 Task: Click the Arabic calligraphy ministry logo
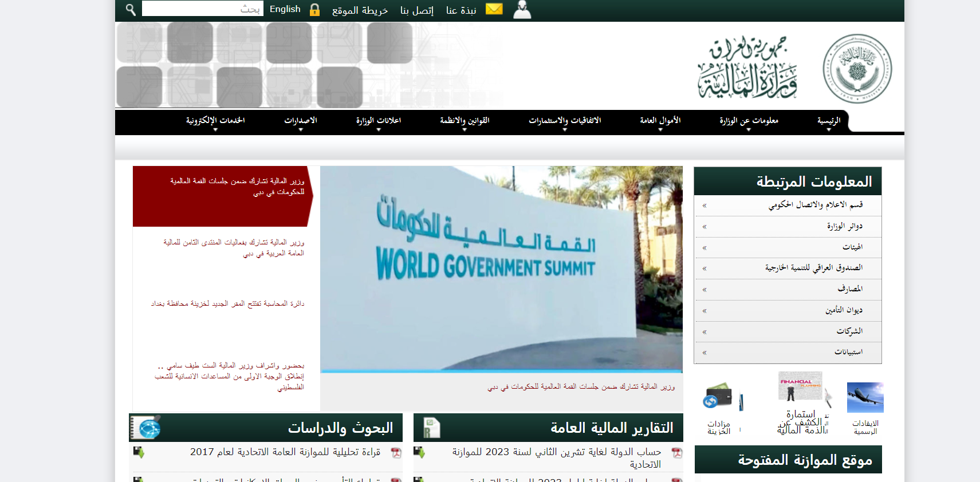747,68
